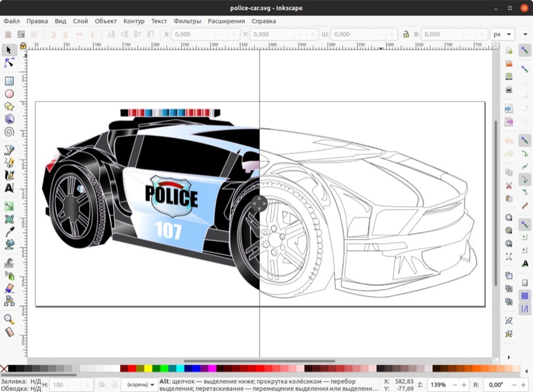The image size is (533, 392).
Task: Pick the yellow swatch in palette
Action: 148,369
